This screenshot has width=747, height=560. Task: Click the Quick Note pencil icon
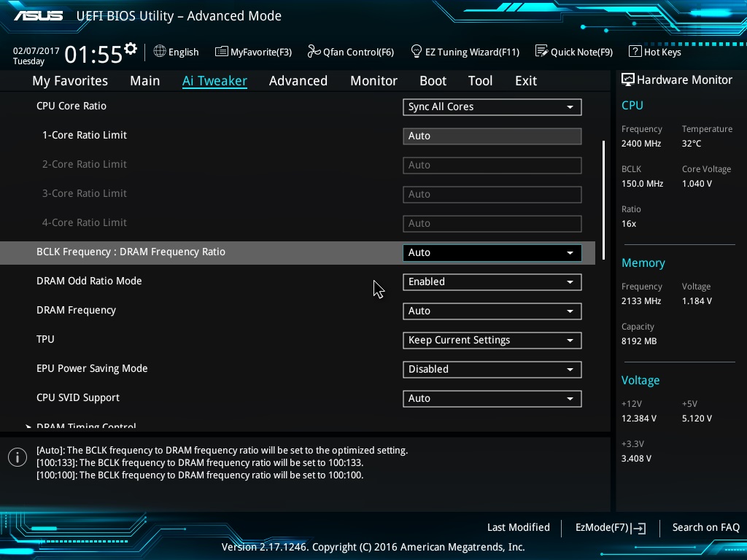(x=541, y=51)
